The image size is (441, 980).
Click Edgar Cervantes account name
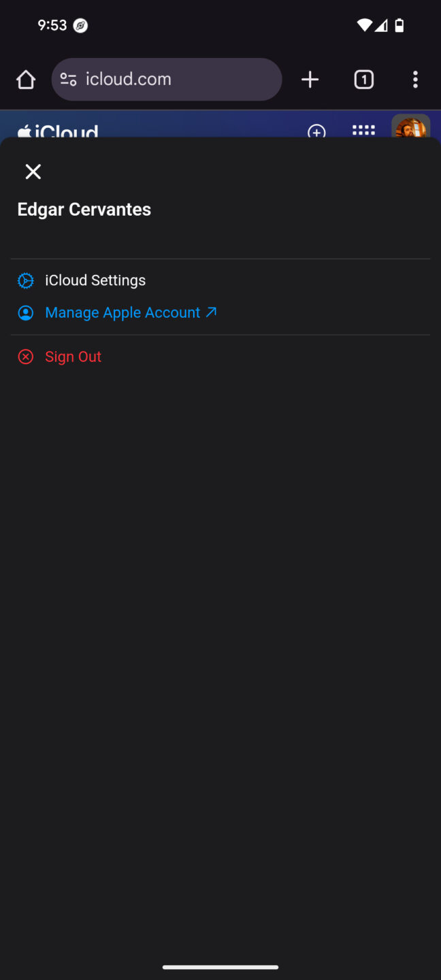click(84, 209)
